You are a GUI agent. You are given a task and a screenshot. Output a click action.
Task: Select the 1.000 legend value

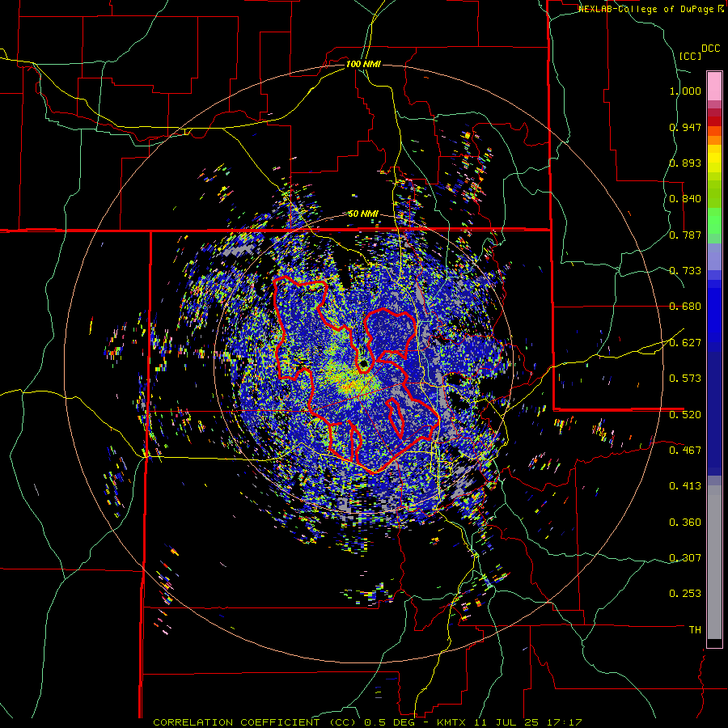(x=685, y=91)
